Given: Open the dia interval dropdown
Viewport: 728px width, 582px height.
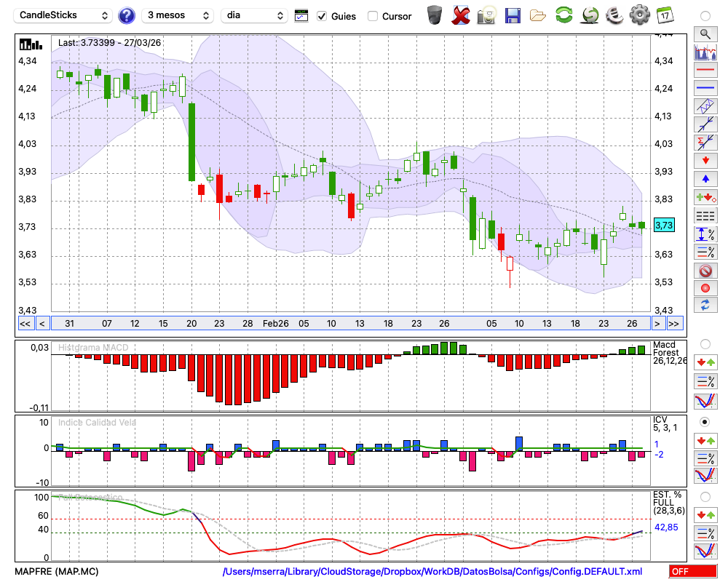Looking at the screenshot, I should pyautogui.click(x=255, y=15).
